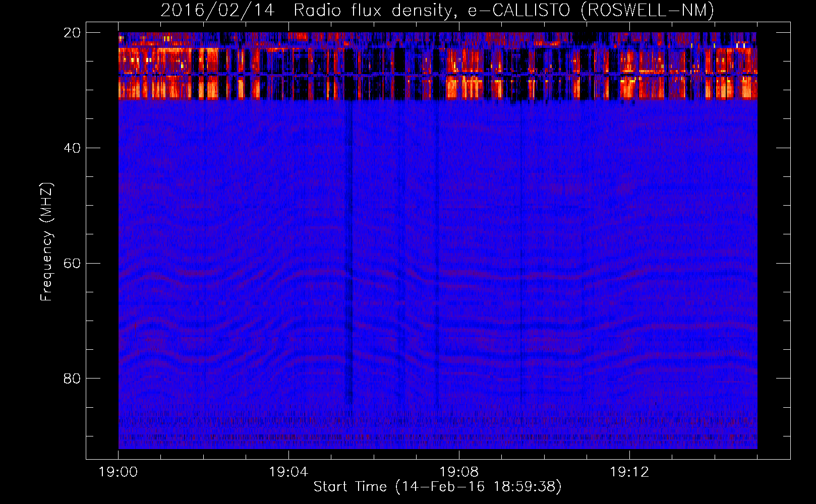Click the 20 frequency tick label

click(72, 33)
